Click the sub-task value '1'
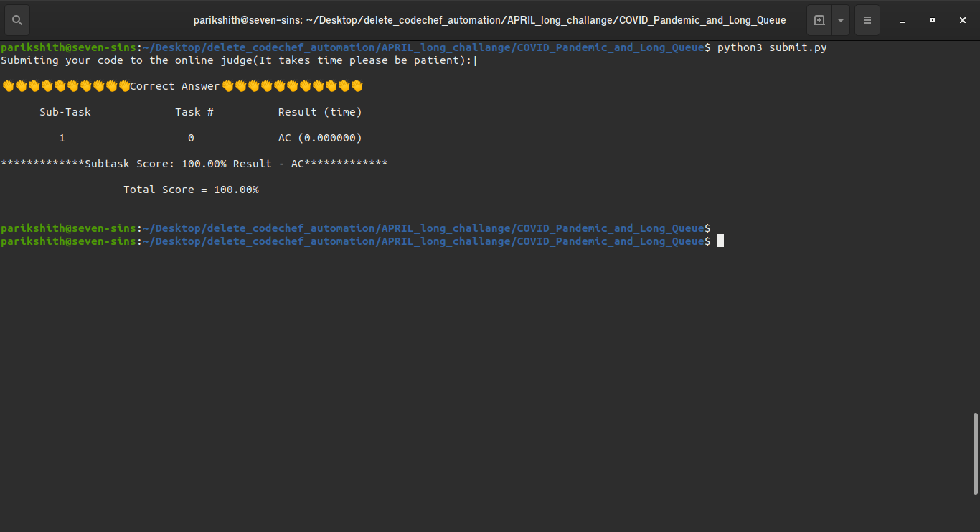 click(x=62, y=138)
